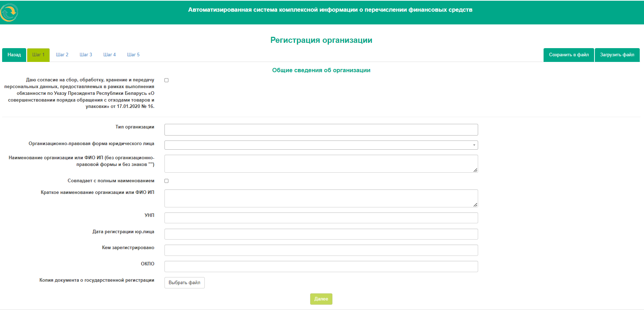644x310 pixels.
Task: Click 'Загрузить файл' button
Action: (617, 55)
